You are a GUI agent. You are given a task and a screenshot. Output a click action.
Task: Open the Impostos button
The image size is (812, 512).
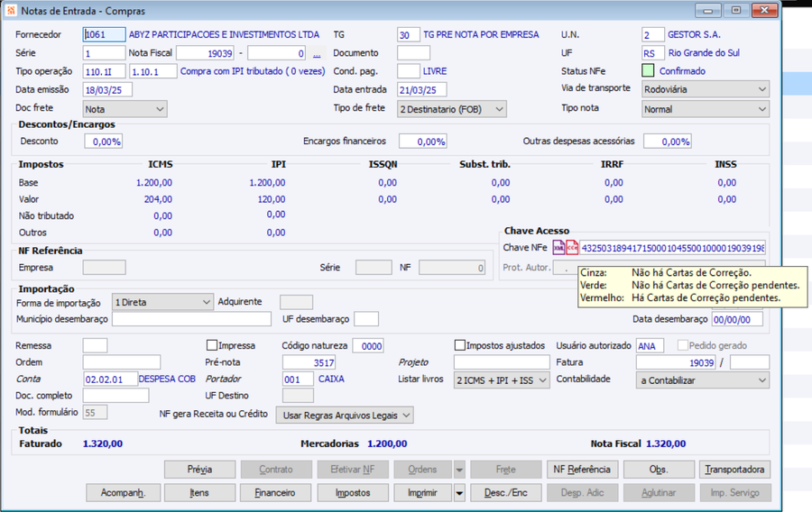(353, 493)
